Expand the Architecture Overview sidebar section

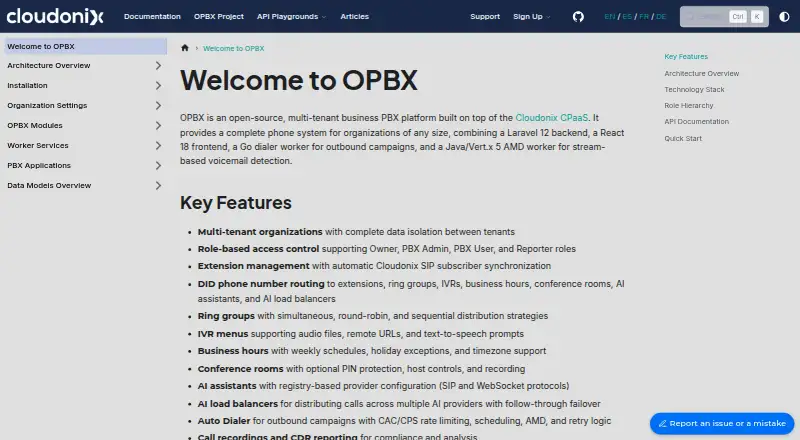tap(158, 65)
